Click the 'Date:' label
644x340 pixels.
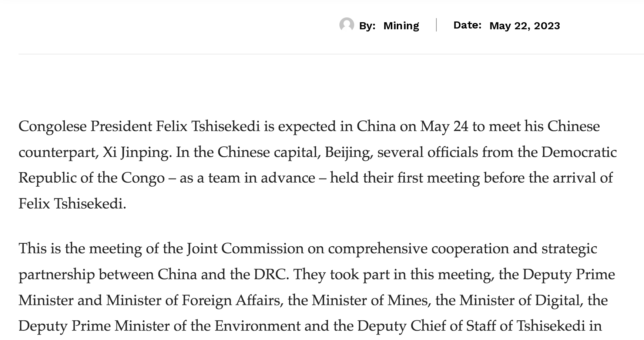click(x=467, y=25)
